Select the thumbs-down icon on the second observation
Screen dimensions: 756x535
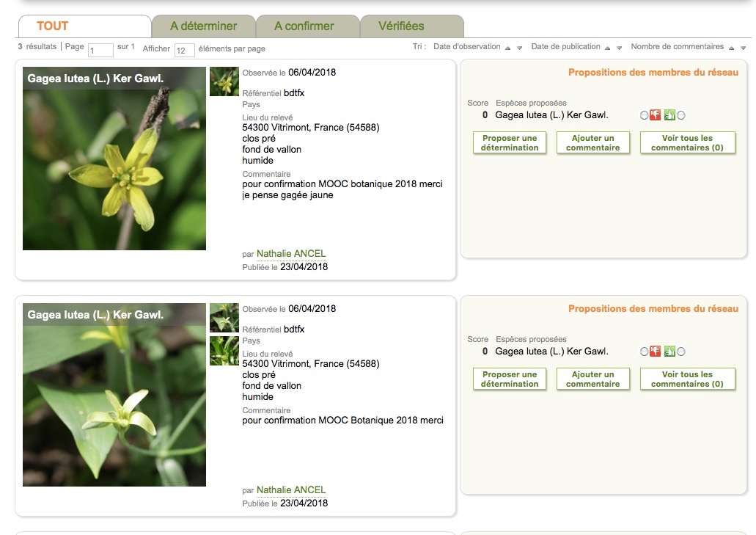pos(655,351)
